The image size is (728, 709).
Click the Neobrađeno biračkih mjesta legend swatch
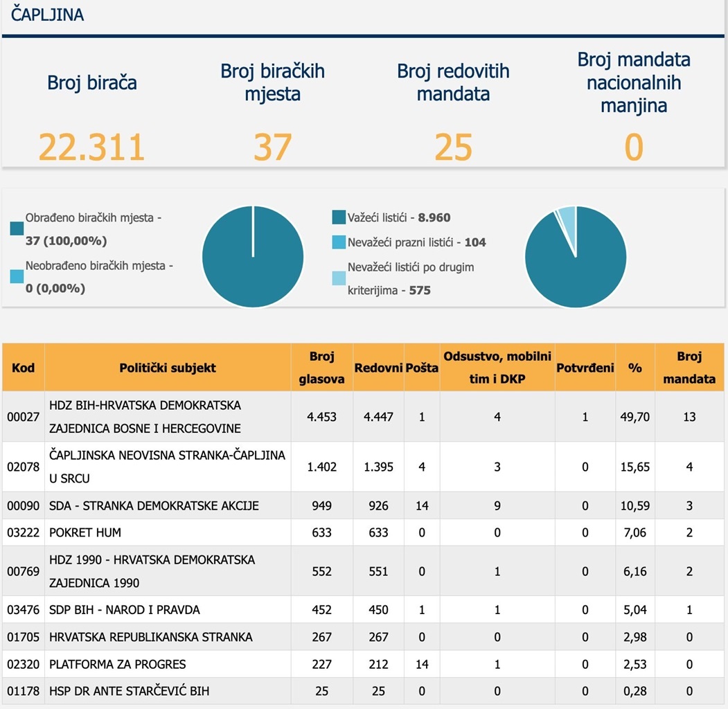coord(17,276)
